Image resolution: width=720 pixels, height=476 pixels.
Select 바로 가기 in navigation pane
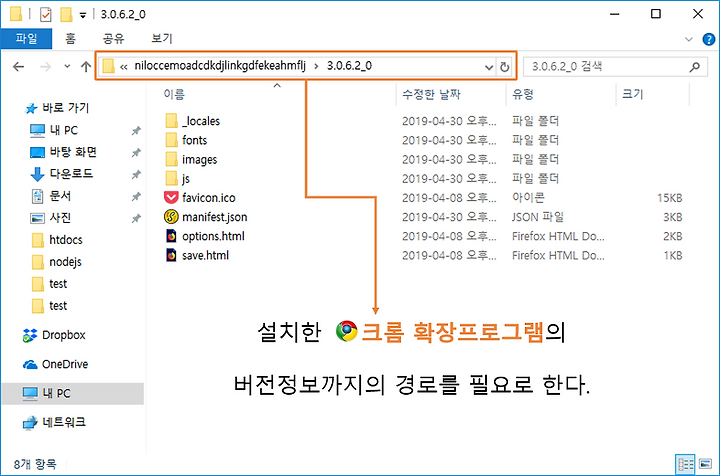click(57, 108)
